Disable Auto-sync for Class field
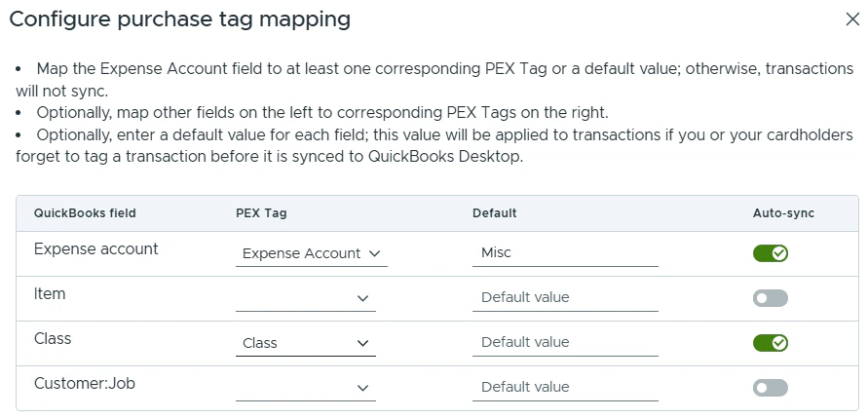The height and width of the screenshot is (418, 868). pos(770,343)
